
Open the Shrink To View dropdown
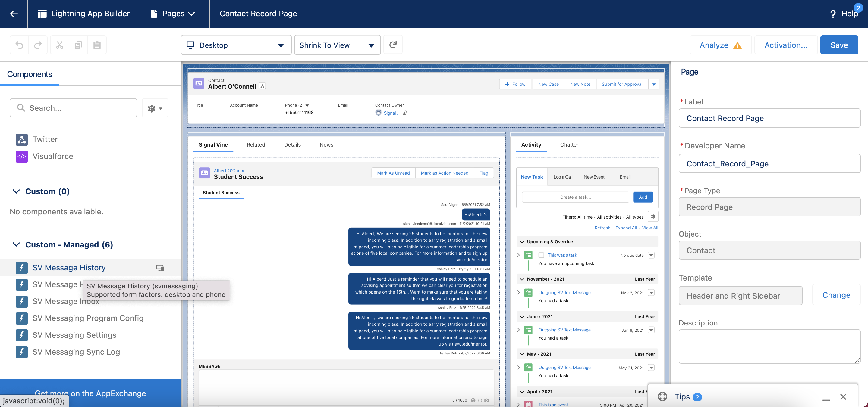(337, 45)
